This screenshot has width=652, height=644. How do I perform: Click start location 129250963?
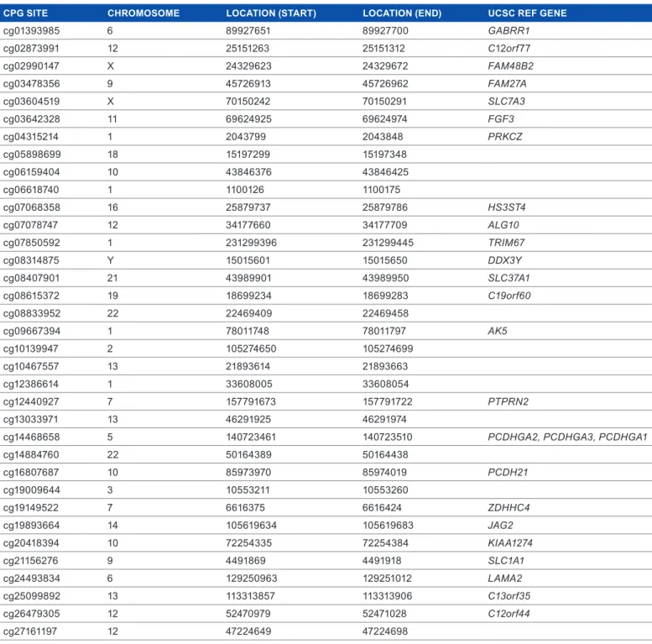point(252,579)
